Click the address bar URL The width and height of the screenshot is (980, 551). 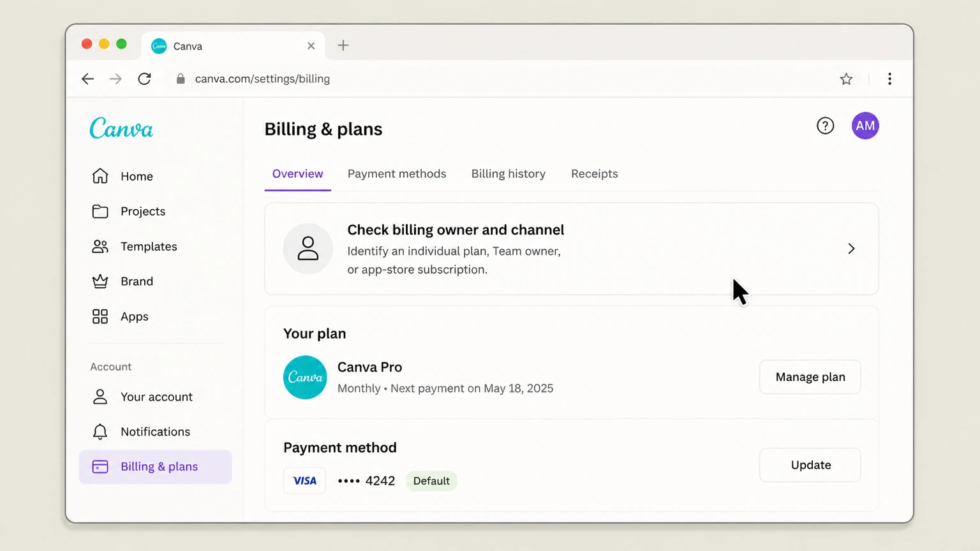point(262,78)
